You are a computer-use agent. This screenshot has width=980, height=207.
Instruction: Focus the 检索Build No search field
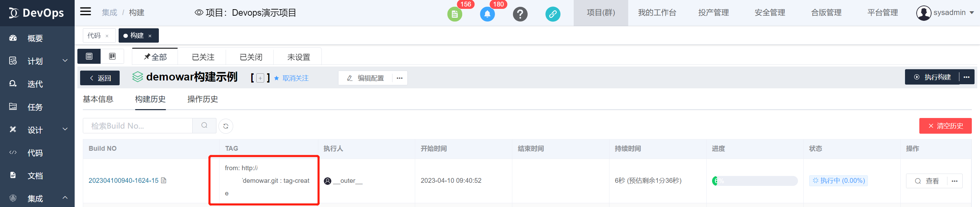pos(138,125)
